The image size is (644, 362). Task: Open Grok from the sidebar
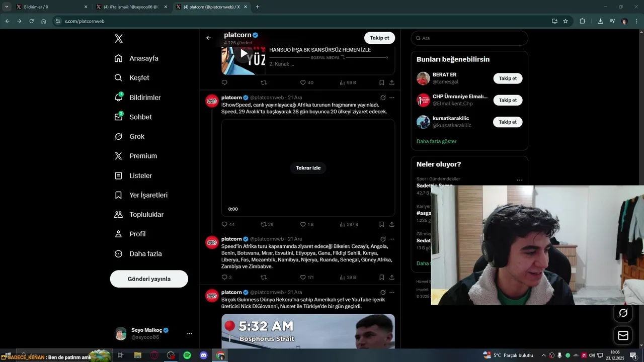point(129,136)
